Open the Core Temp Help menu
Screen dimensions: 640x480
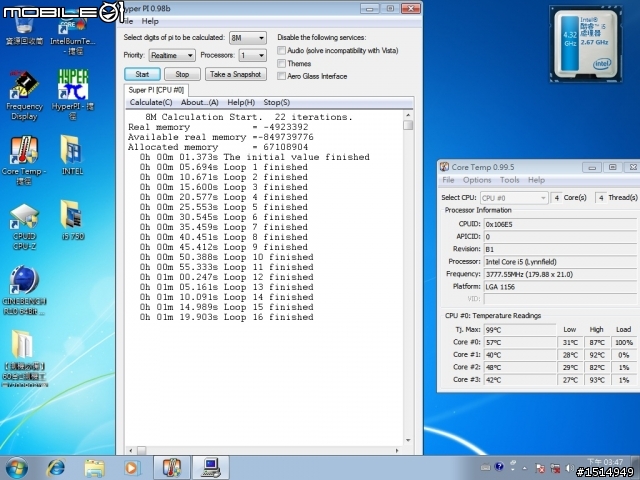[536, 180]
